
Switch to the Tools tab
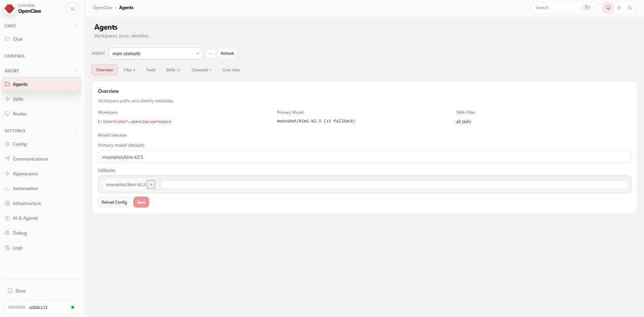151,70
